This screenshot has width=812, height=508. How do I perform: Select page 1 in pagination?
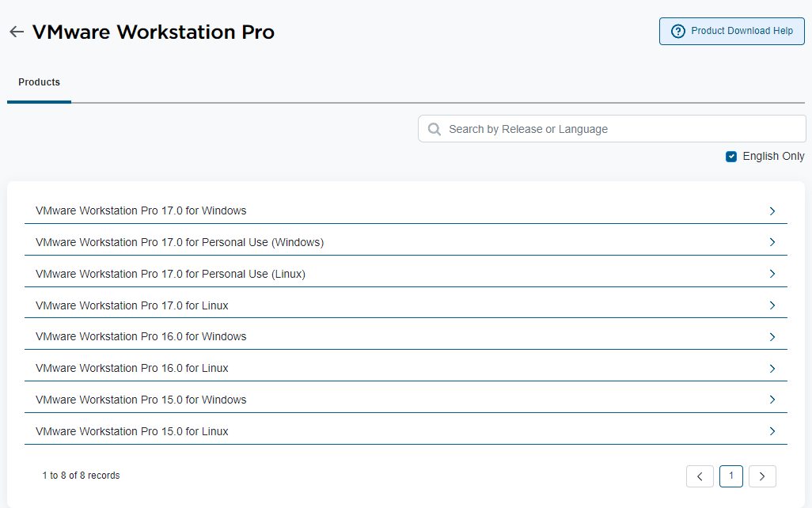point(731,476)
